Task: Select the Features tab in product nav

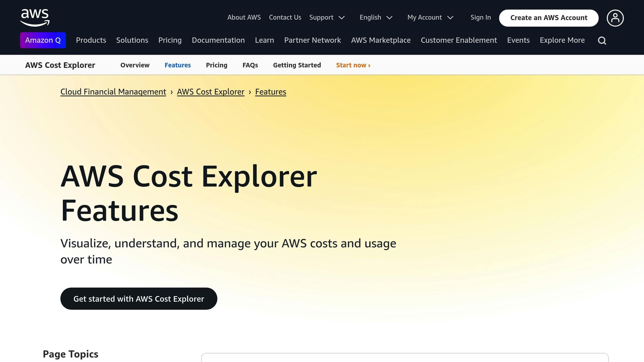Action: point(178,65)
